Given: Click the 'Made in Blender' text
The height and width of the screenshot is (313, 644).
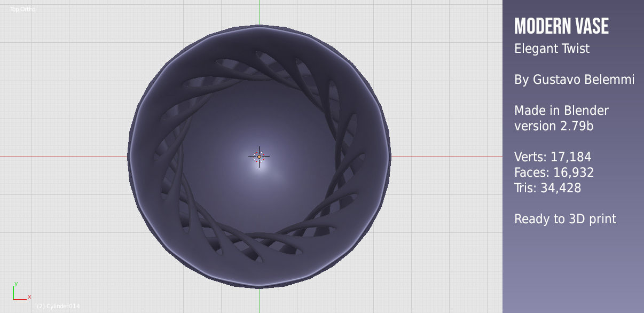Looking at the screenshot, I should click(561, 111).
